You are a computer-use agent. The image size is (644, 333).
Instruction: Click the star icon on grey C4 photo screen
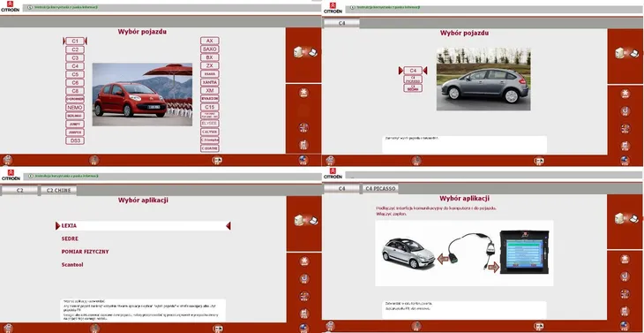pyautogui.click(x=625, y=94)
